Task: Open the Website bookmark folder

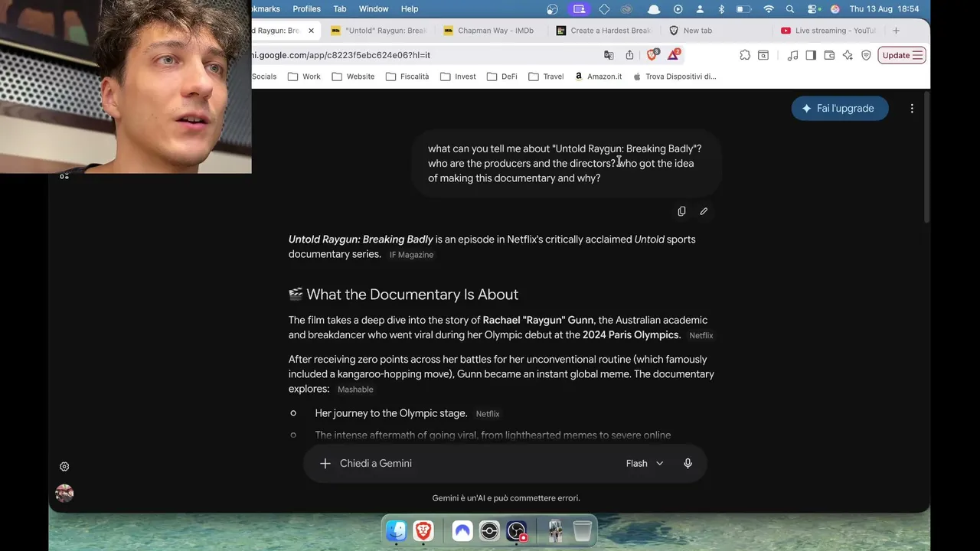Action: 353,77
